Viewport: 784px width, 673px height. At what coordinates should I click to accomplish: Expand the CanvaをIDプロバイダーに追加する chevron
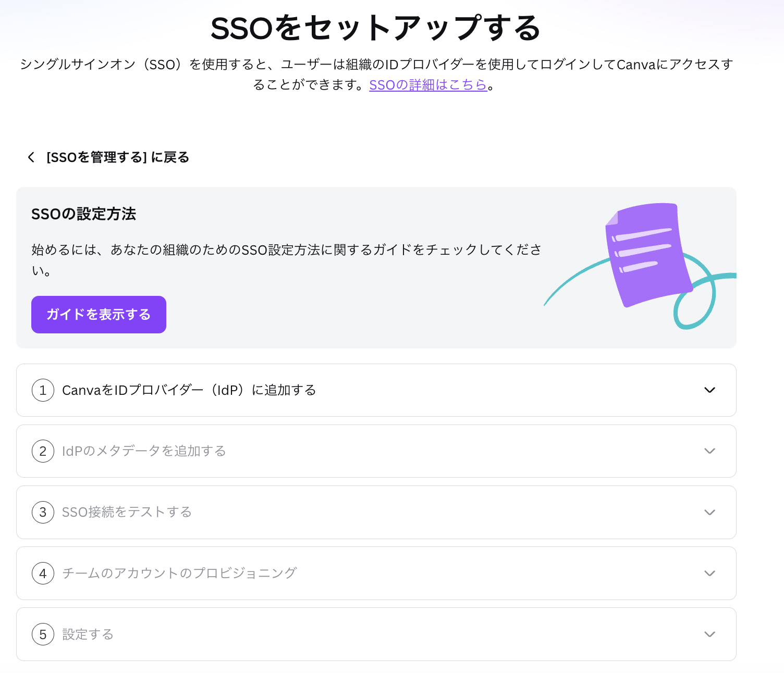click(x=709, y=390)
